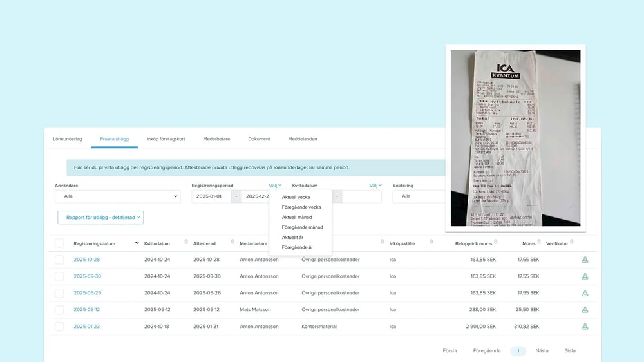Click Kvittodatum 2024-10-18 cell
Image resolution: width=644 pixels, height=362 pixels.
pyautogui.click(x=156, y=327)
